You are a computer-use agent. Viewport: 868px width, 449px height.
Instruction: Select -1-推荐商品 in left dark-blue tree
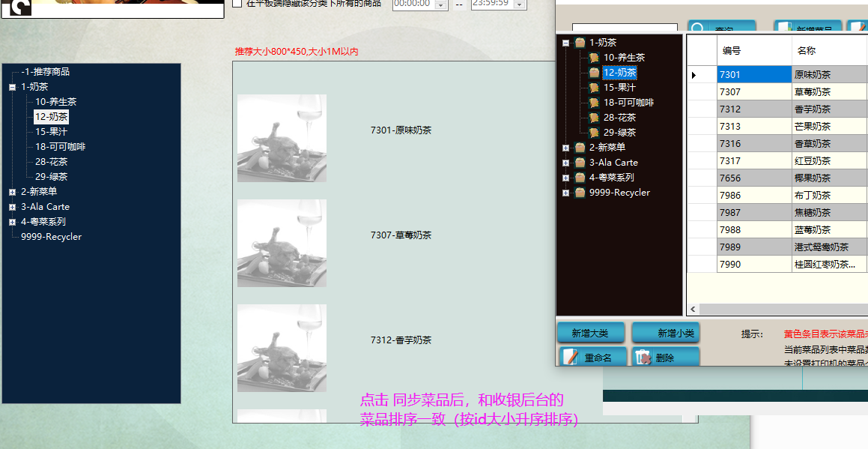click(46, 72)
